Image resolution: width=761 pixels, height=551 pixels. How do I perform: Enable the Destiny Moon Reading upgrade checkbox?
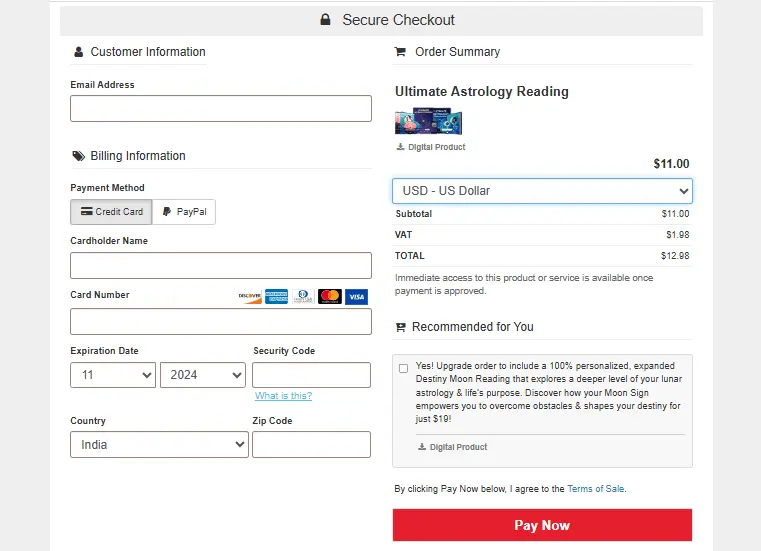point(403,368)
